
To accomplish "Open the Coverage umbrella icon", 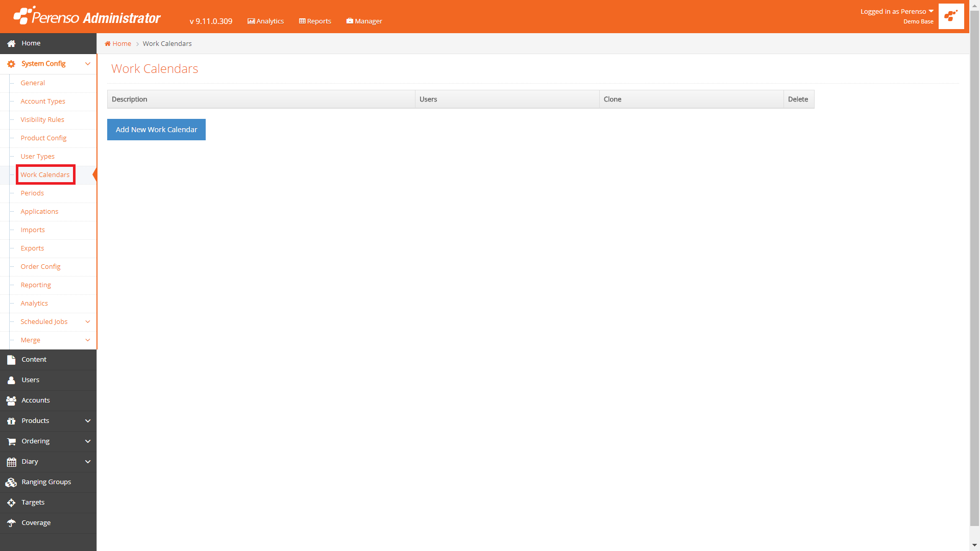I will click(11, 523).
